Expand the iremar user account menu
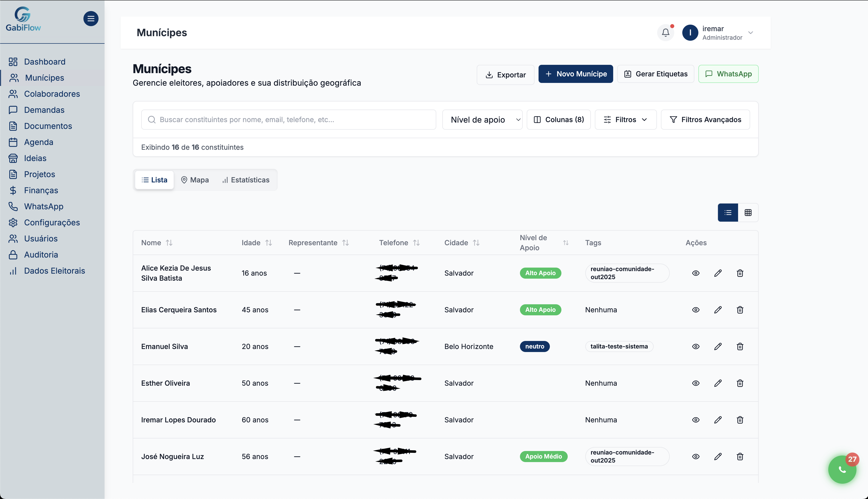 tap(750, 33)
